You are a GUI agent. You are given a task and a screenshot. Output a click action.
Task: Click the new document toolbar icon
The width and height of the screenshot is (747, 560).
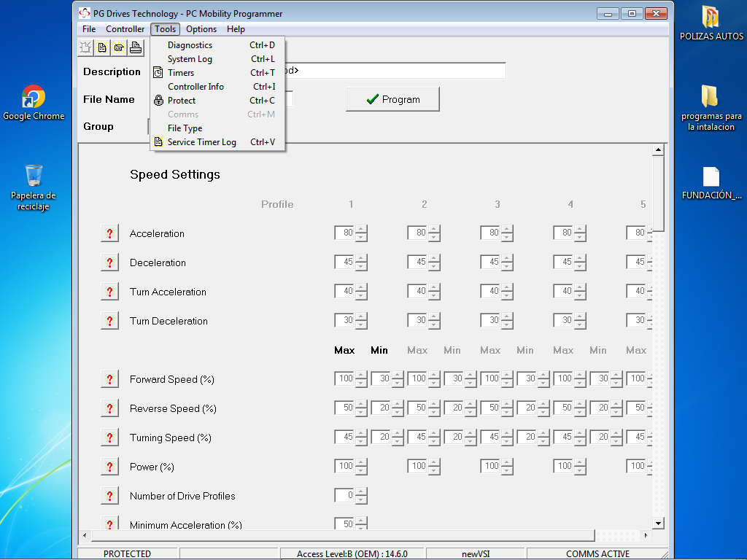pos(102,48)
